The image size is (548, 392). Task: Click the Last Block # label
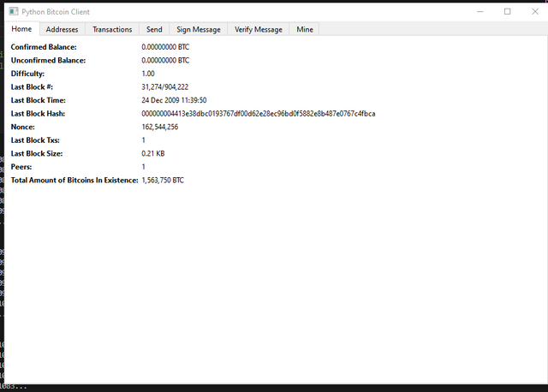[32, 86]
